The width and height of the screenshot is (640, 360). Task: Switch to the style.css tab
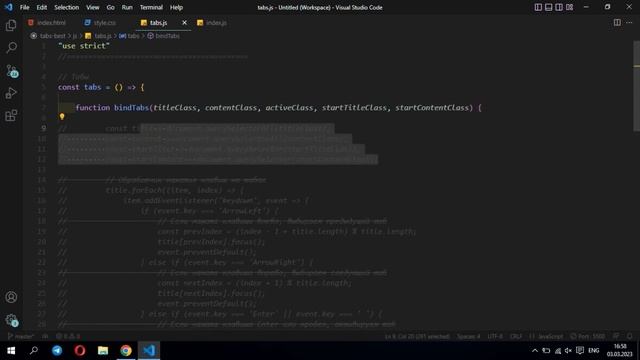(100, 23)
